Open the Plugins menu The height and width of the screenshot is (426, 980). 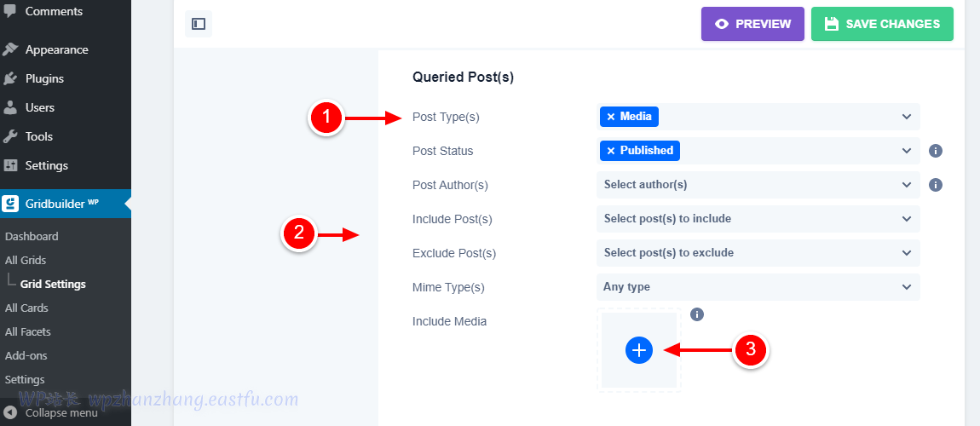click(x=44, y=78)
